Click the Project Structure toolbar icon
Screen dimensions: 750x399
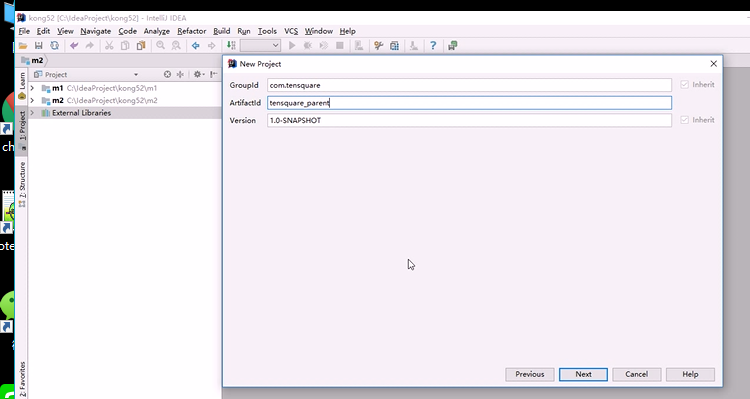[395, 45]
